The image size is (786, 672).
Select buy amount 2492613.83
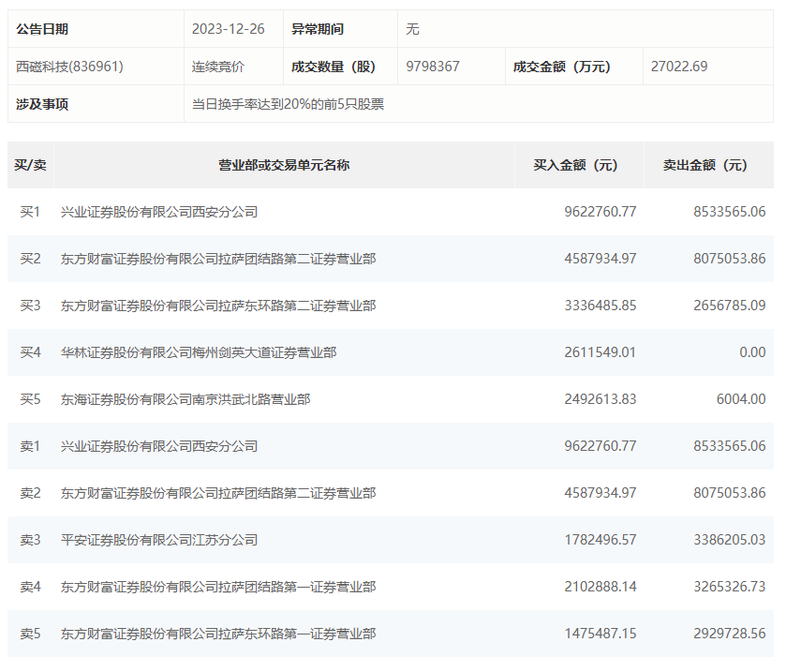pyautogui.click(x=601, y=399)
